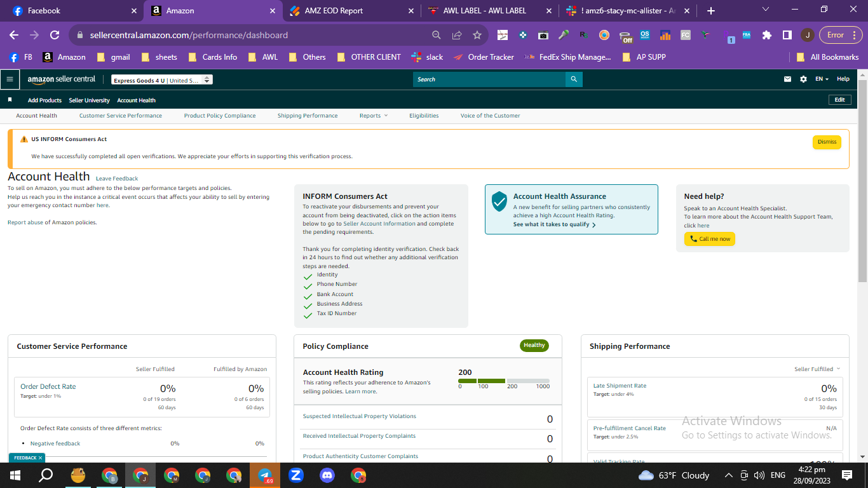Click the OS addon extension icon
The image size is (868, 488).
pos(645,36)
